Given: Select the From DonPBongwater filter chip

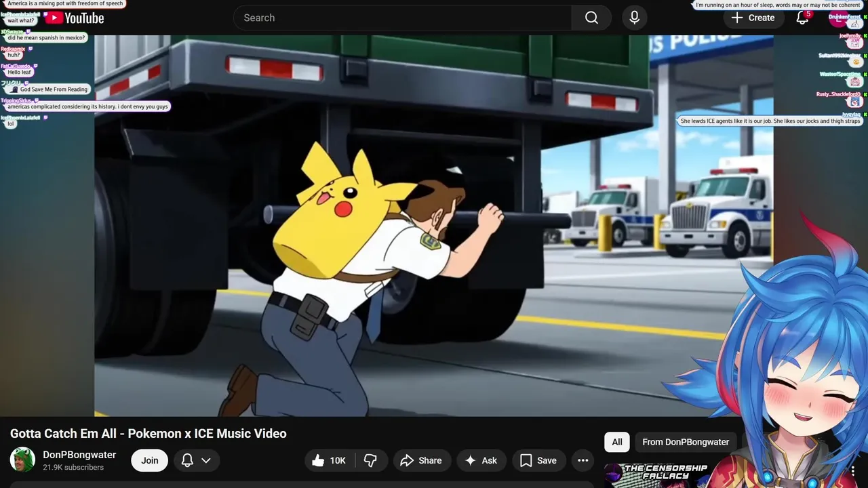Looking at the screenshot, I should tap(686, 442).
